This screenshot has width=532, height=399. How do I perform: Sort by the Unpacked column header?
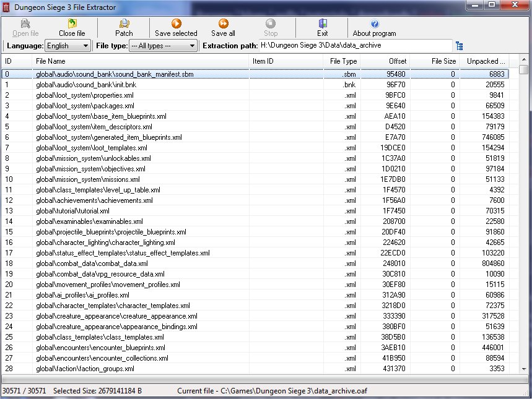point(484,61)
